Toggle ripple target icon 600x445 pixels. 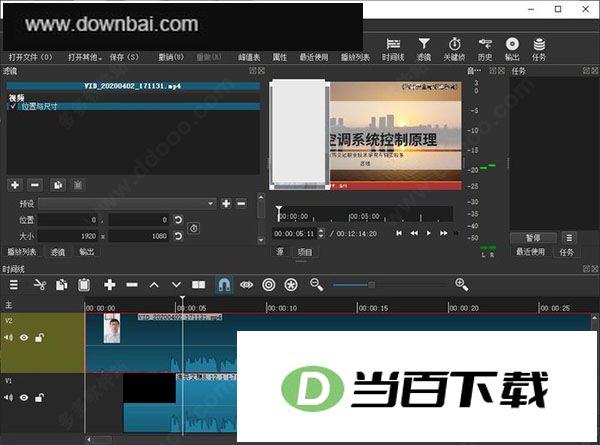coord(269,285)
